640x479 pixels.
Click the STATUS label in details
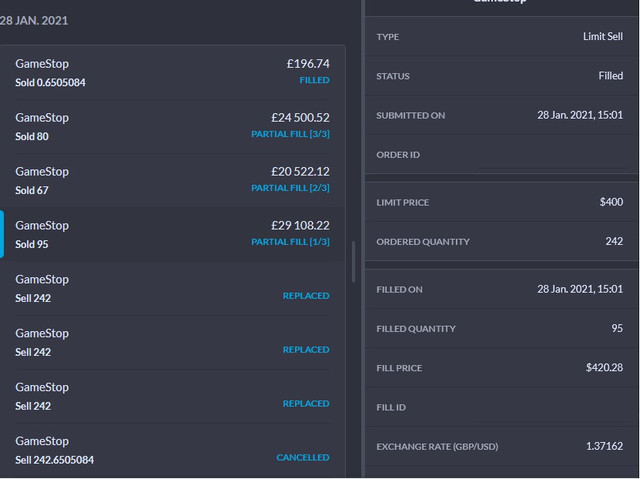[x=393, y=76]
